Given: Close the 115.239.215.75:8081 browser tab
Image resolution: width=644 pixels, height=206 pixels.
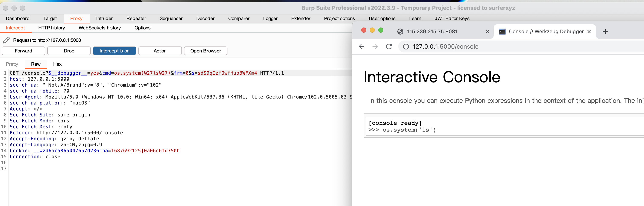Looking at the screenshot, I should pos(487,32).
